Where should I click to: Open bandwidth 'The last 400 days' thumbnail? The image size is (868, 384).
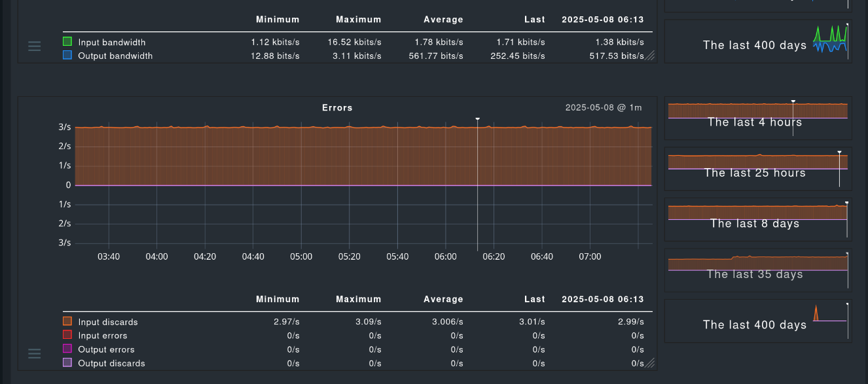click(x=757, y=41)
